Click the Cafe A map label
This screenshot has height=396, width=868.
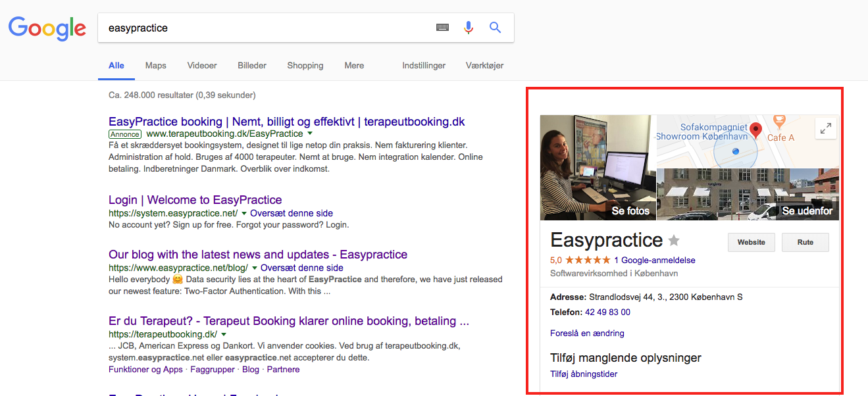point(781,137)
